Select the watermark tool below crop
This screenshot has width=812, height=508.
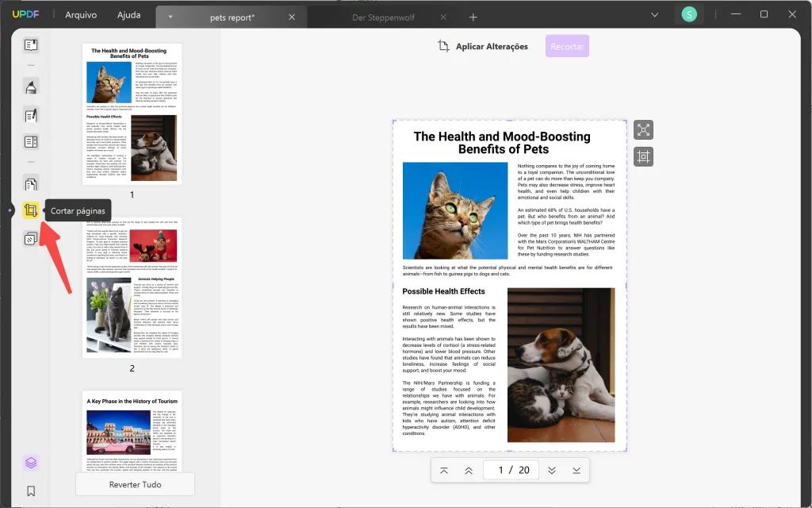click(30, 237)
